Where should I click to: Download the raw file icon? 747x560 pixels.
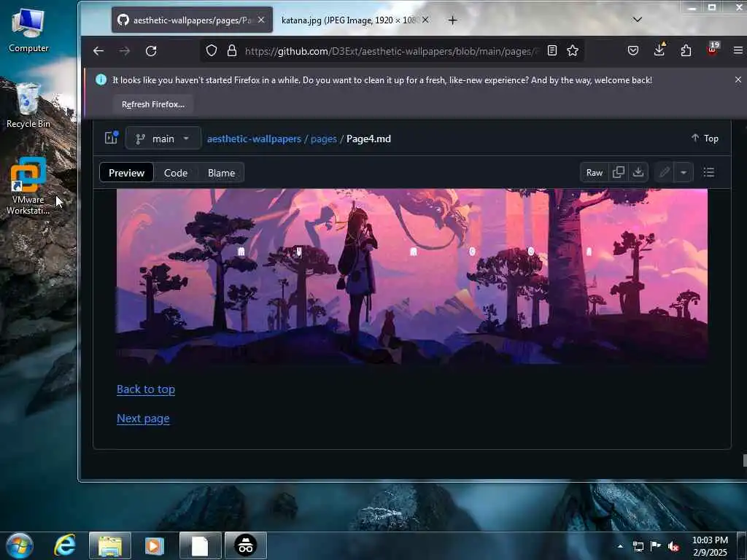(x=638, y=172)
